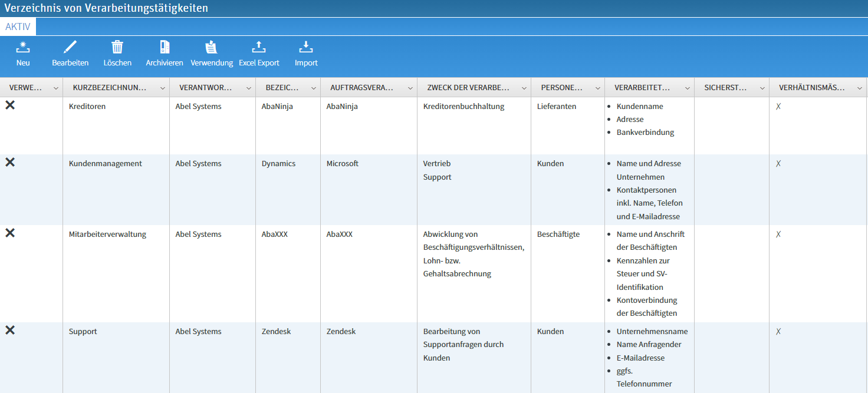The image size is (868, 393).
Task: Click the Kundenname list entry
Action: tap(640, 107)
